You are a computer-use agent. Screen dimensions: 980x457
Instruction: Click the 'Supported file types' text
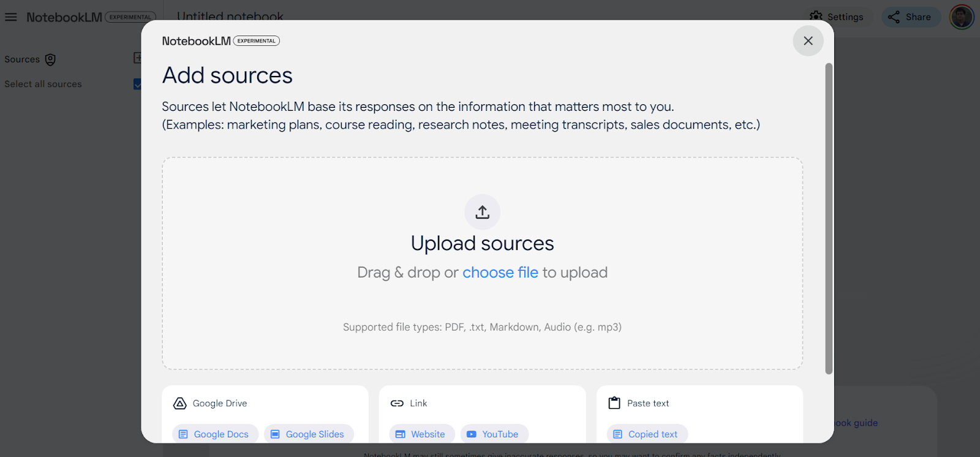click(x=482, y=327)
